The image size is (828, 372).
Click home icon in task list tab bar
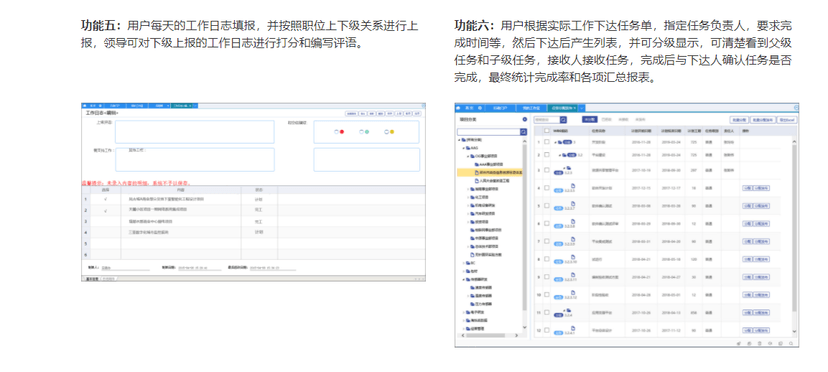point(458,108)
